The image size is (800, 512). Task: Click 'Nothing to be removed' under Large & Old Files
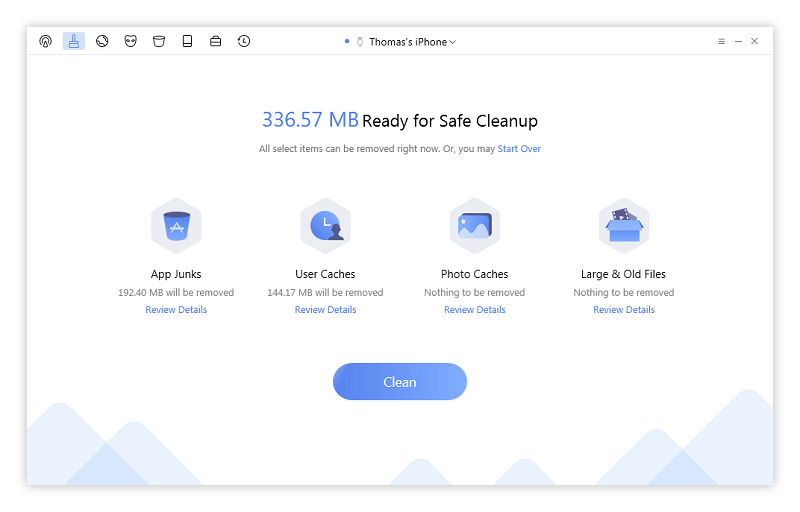point(623,293)
